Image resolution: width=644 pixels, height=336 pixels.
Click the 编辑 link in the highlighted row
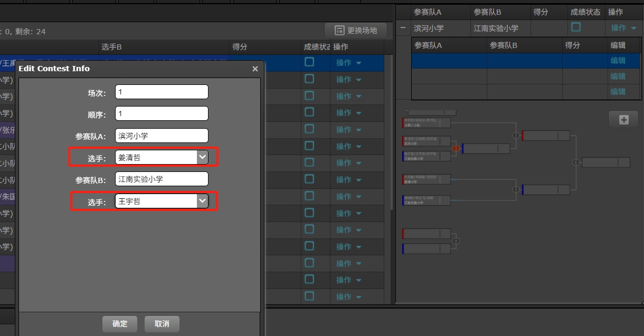(618, 61)
